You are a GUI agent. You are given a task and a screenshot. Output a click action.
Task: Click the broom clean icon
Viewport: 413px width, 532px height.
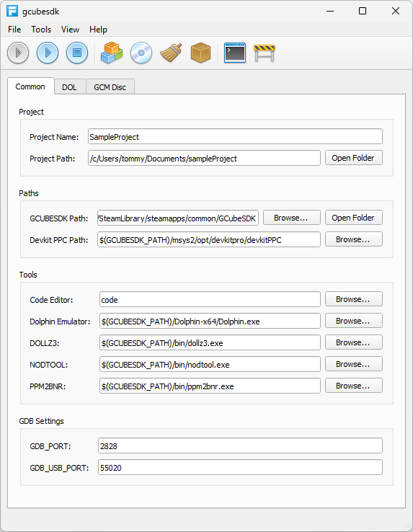click(171, 53)
